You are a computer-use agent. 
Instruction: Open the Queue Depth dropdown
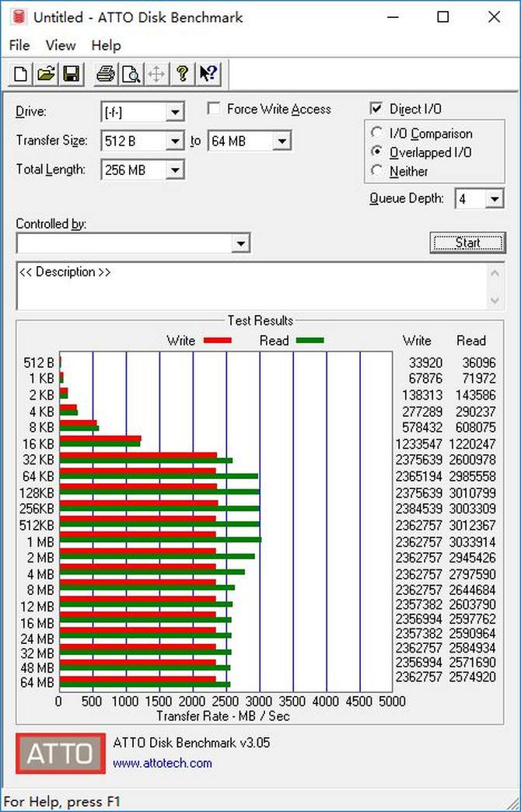495,199
